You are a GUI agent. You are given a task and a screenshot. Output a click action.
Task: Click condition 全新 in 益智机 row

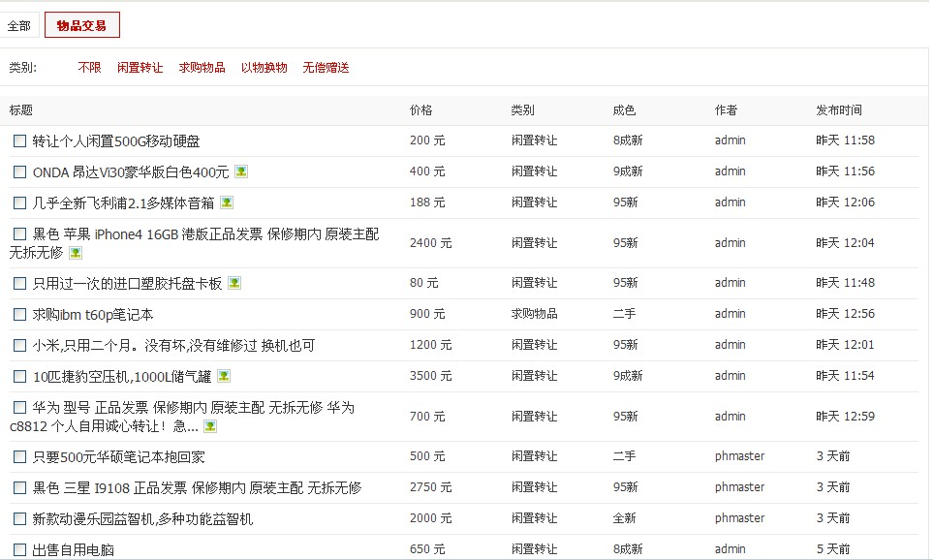[x=624, y=518]
